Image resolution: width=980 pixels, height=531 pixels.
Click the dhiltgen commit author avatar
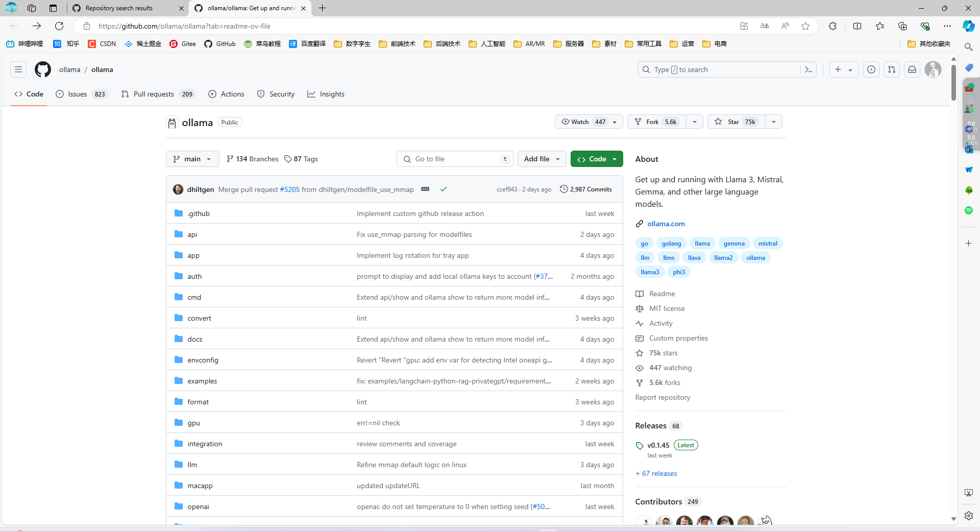178,189
